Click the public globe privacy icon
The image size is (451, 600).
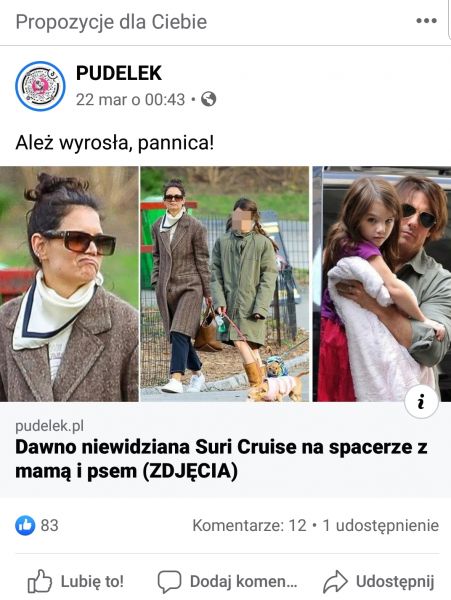(x=208, y=99)
